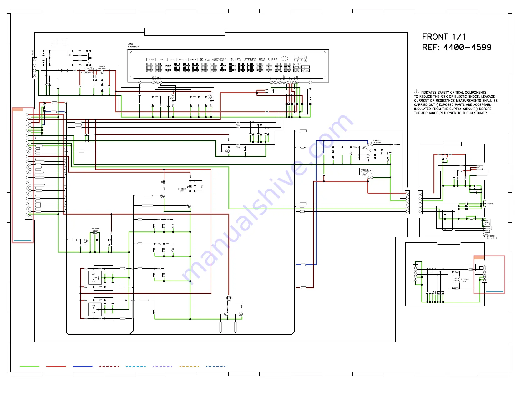Click the Z2 indicator box
This screenshot has height=395, width=532.
coord(306,67)
